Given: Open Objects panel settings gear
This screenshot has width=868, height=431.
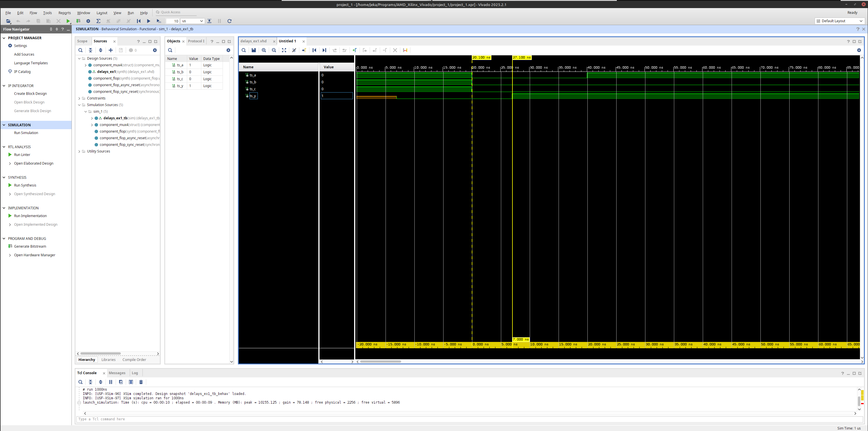Looking at the screenshot, I should tap(228, 50).
